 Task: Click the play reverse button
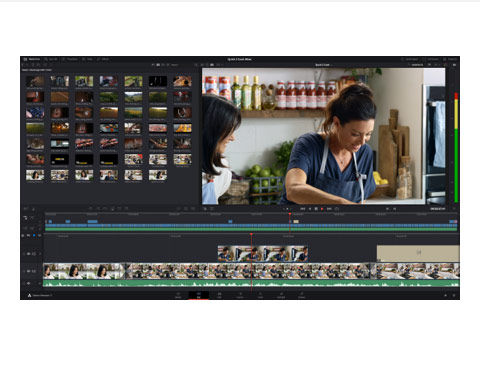coord(310,209)
